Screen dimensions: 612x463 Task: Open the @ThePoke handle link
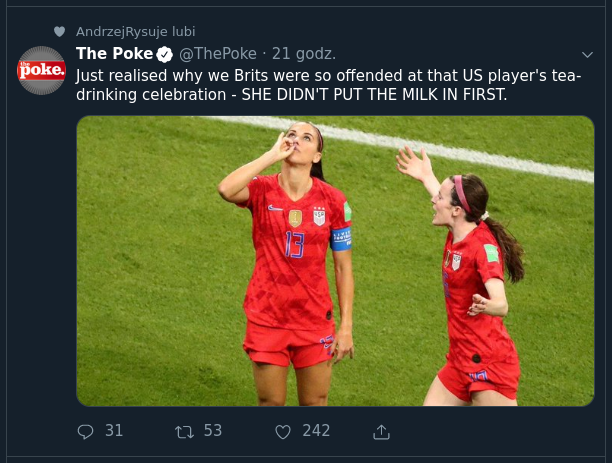point(218,54)
